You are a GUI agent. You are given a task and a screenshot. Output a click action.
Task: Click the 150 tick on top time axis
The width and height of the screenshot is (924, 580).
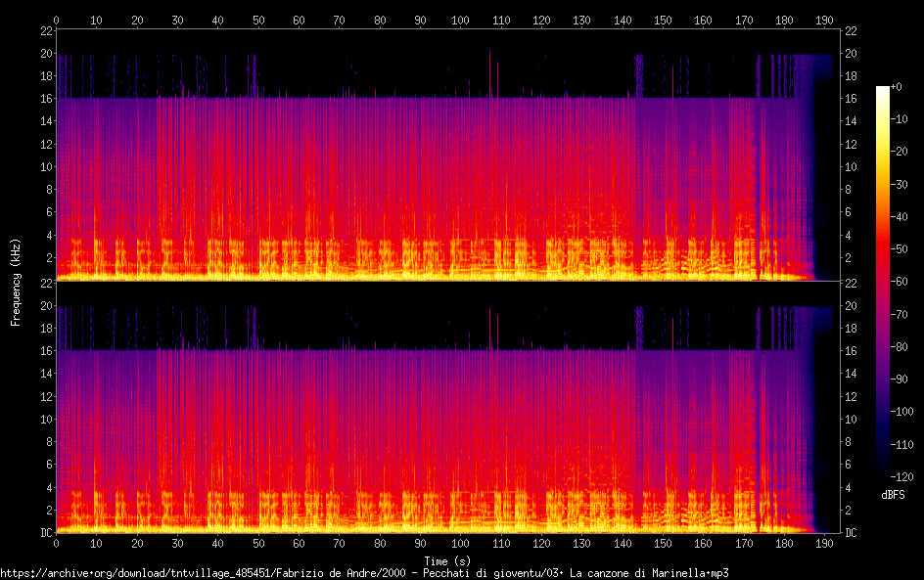[x=663, y=20]
